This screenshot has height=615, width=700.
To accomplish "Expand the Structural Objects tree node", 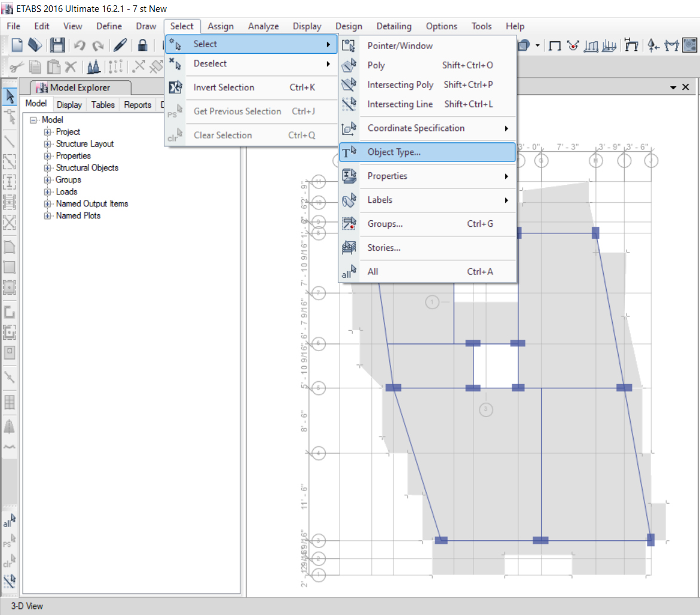I will [x=47, y=168].
